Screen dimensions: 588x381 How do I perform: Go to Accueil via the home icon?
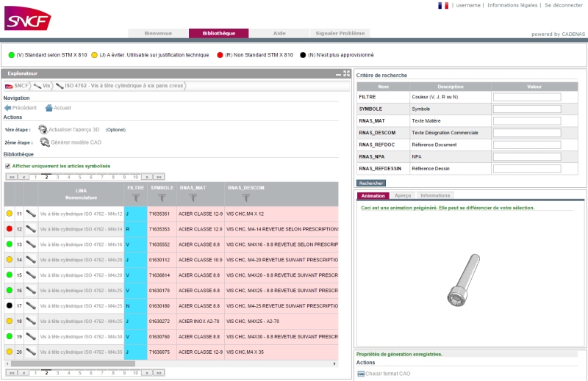49,108
